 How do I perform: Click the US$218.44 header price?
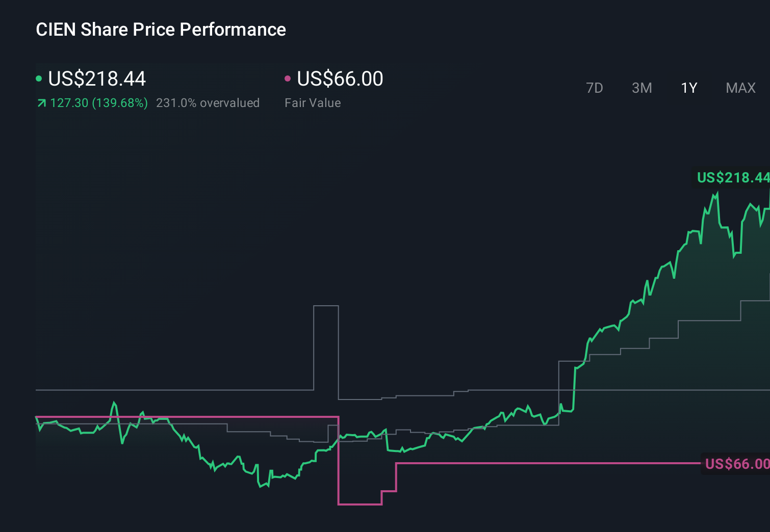(x=97, y=79)
